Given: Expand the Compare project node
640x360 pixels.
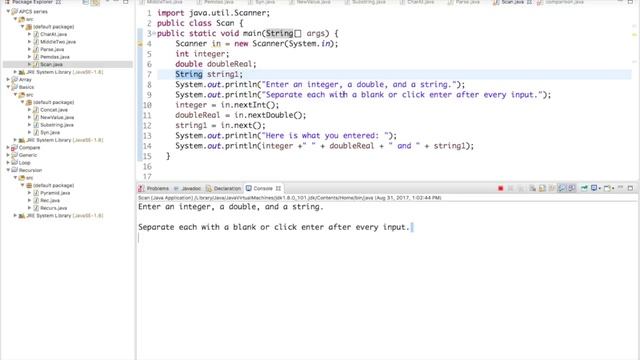Looking at the screenshot, I should point(8,147).
